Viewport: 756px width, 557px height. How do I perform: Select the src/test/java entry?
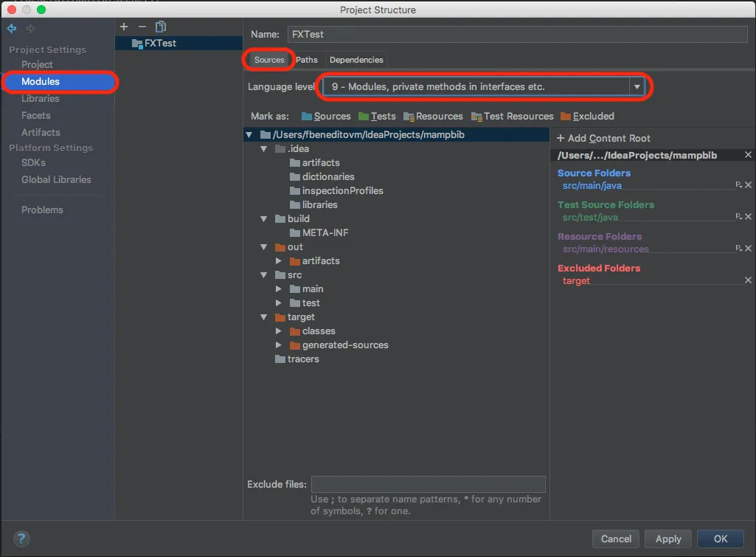coord(590,218)
